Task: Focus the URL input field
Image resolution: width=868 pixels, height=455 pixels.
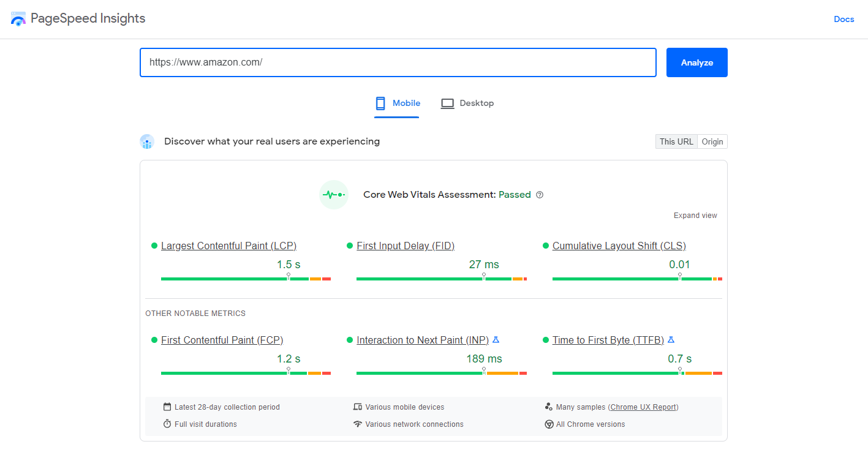Action: [x=398, y=62]
